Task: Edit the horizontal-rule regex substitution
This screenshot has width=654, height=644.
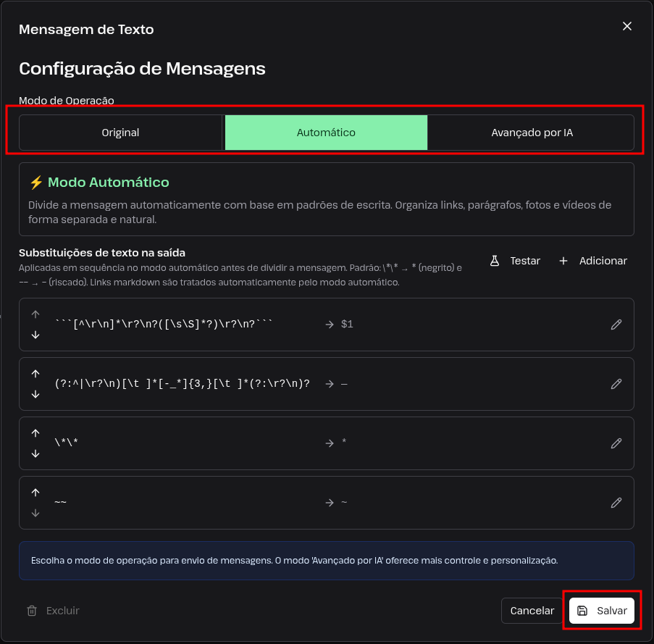Action: pyautogui.click(x=616, y=384)
